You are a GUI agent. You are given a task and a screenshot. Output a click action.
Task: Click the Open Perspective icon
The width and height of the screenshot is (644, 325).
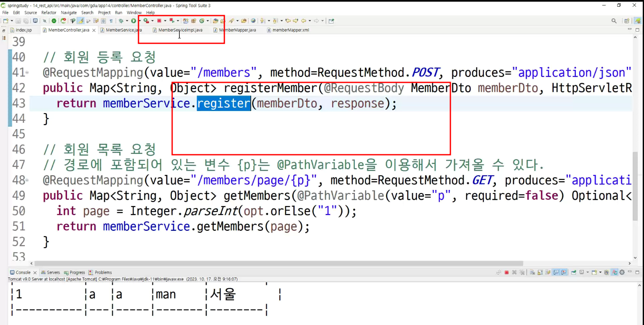click(x=627, y=21)
